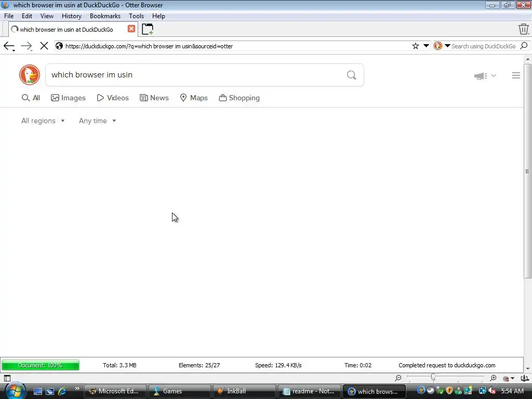This screenshot has width=532, height=399.
Task: Bookmark this page with the star
Action: (x=415, y=46)
